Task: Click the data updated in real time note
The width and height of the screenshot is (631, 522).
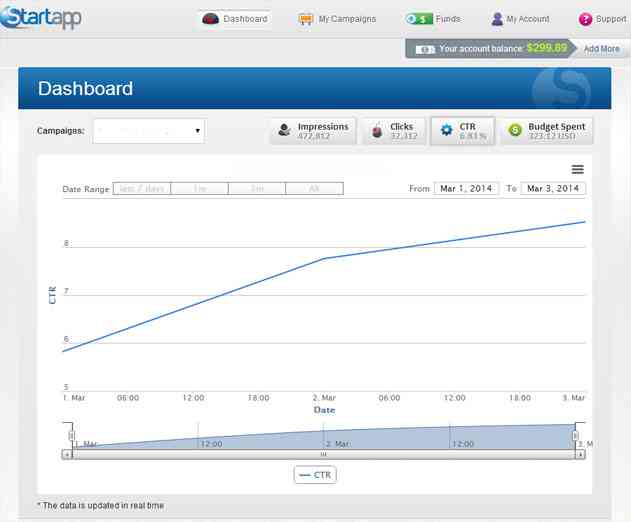Action: pyautogui.click(x=101, y=505)
